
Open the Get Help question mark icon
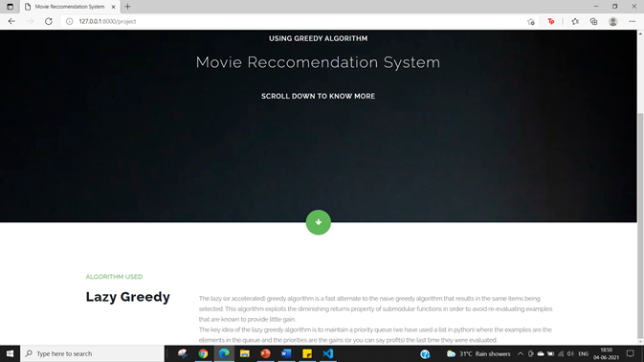point(425,353)
